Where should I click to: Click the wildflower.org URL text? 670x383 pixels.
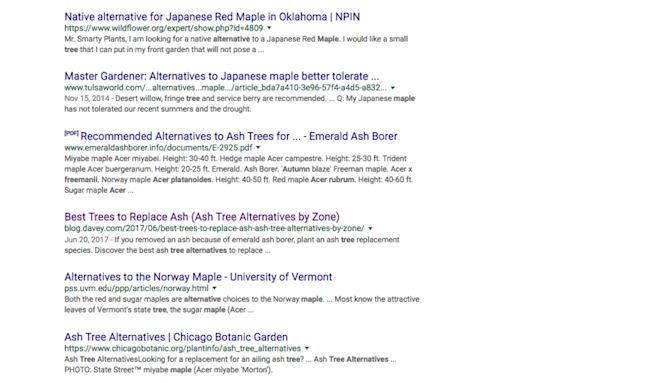164,28
